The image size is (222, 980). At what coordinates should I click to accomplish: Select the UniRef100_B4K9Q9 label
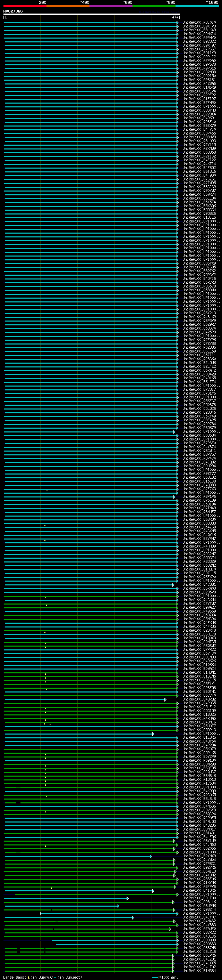[199, 791]
